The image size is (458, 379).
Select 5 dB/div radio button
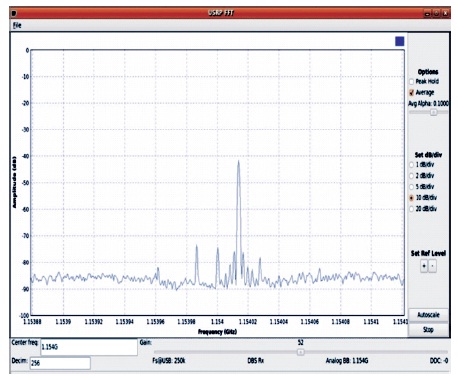tap(411, 187)
